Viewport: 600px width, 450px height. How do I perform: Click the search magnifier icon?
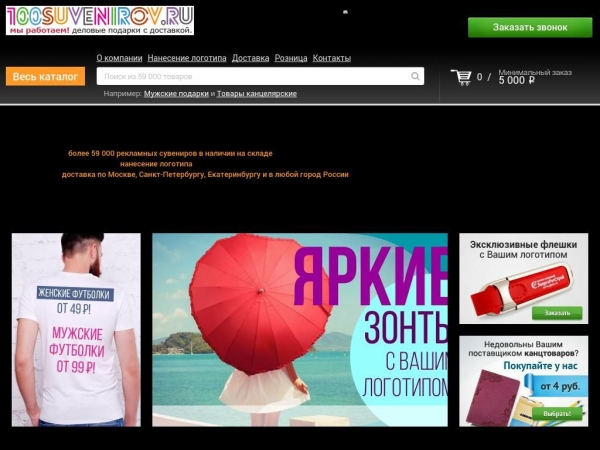click(415, 76)
